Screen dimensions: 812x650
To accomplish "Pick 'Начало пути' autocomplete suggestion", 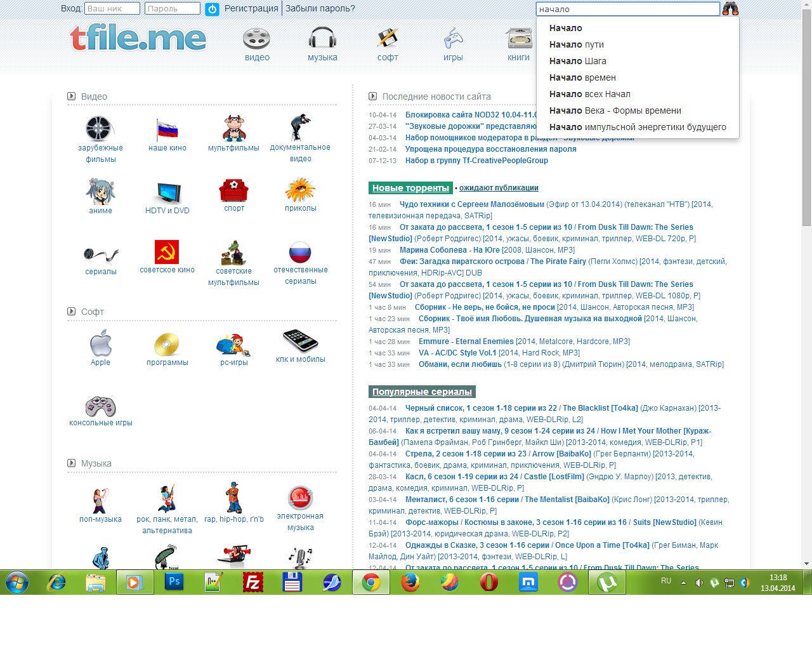I will tap(576, 44).
